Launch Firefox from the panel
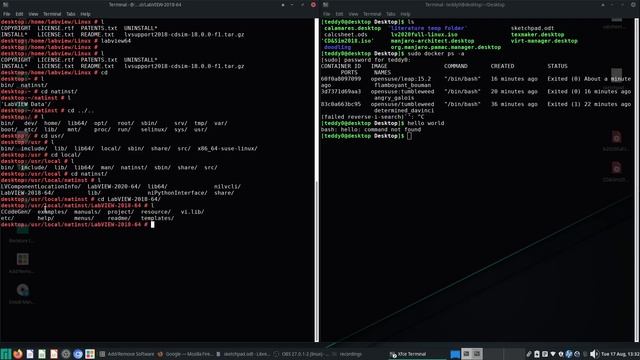 tap(18, 354)
